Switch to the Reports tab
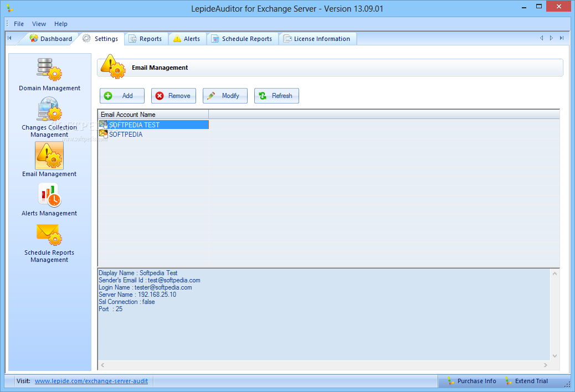 [x=146, y=39]
